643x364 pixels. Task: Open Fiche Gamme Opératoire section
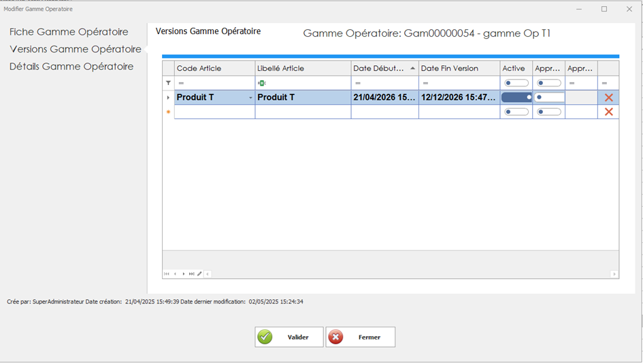pos(69,32)
